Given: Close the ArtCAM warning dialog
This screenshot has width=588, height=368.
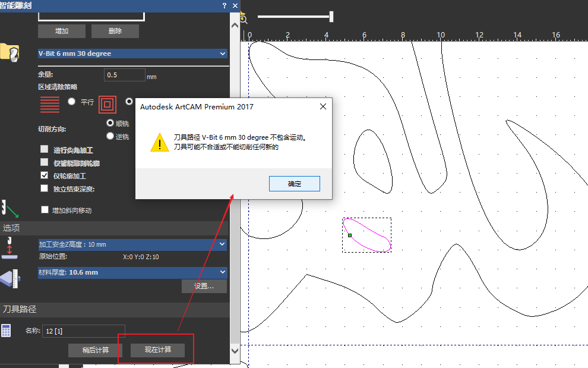Looking at the screenshot, I should pyautogui.click(x=323, y=106).
